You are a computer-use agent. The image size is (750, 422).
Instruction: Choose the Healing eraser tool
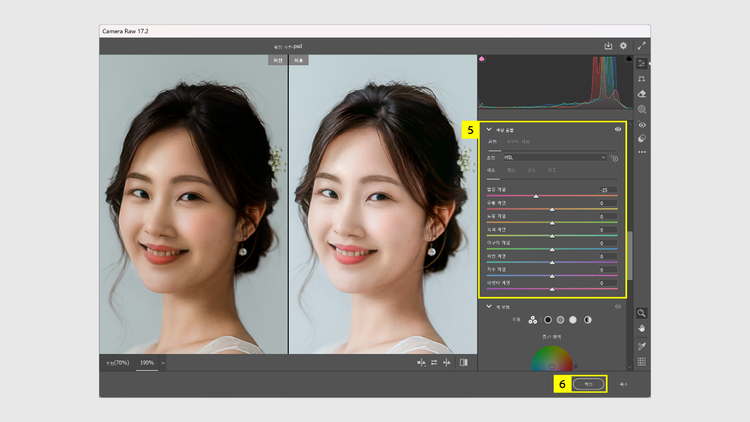click(641, 94)
